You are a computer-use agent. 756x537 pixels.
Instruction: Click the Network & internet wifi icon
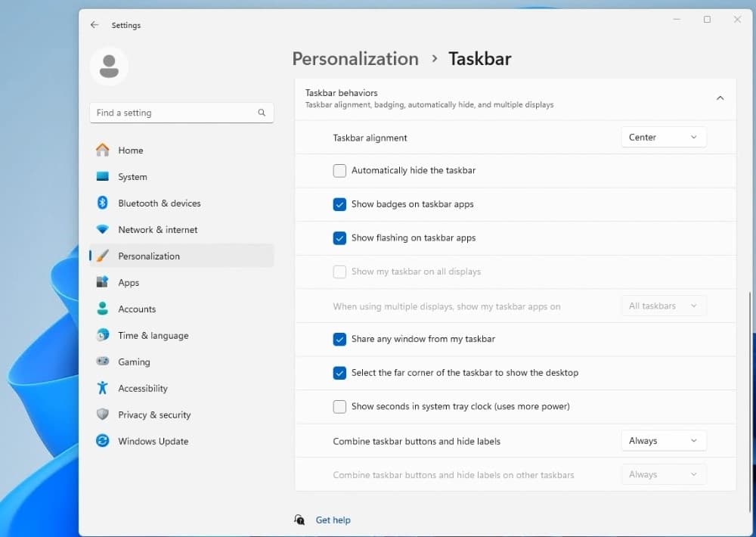(x=103, y=230)
